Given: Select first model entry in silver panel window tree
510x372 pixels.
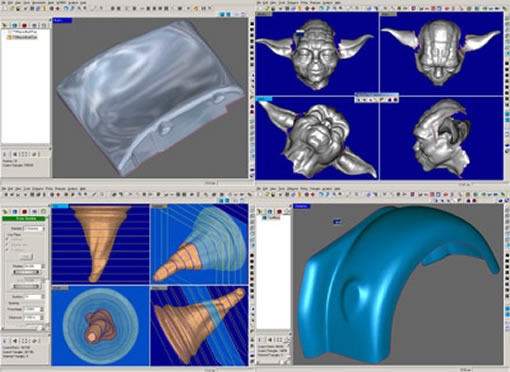Looking at the screenshot, I should pyautogui.click(x=22, y=31).
